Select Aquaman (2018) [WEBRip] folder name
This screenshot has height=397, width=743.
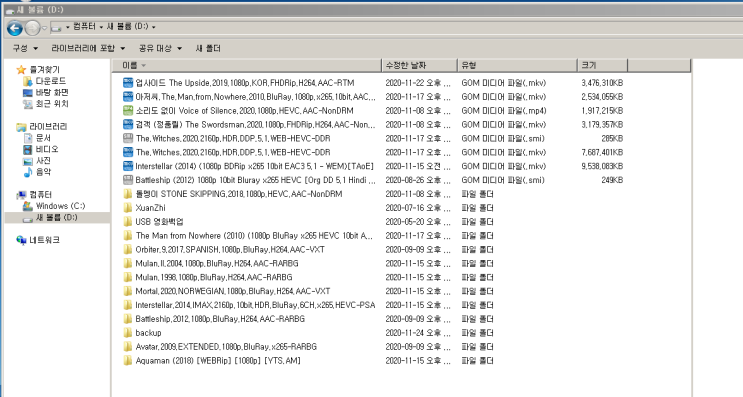click(x=218, y=361)
